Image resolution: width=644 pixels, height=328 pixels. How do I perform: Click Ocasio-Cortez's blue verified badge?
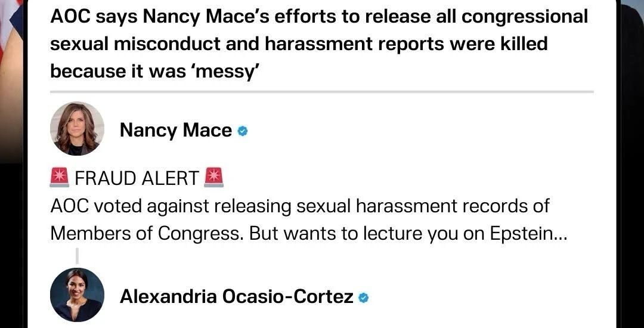(364, 298)
